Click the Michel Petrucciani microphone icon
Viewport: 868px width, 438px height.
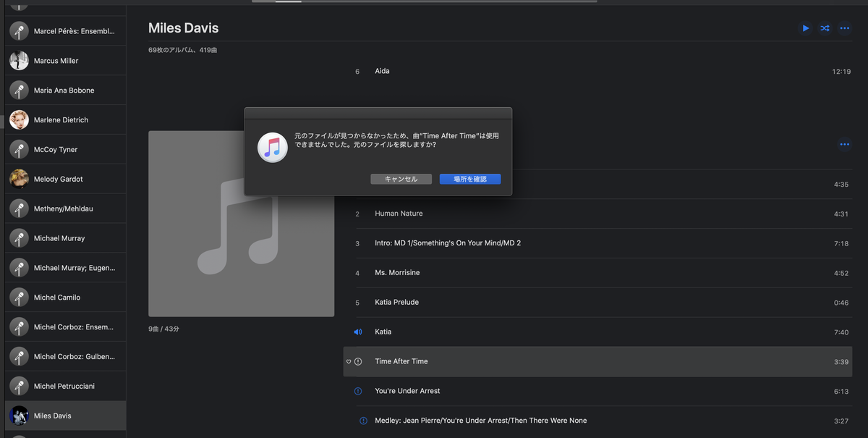click(20, 387)
